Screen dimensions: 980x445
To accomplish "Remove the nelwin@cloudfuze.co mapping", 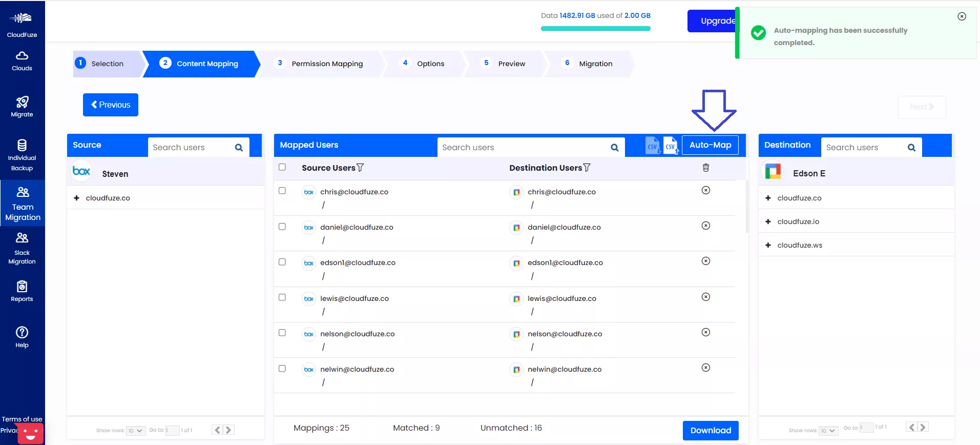I will pos(706,368).
